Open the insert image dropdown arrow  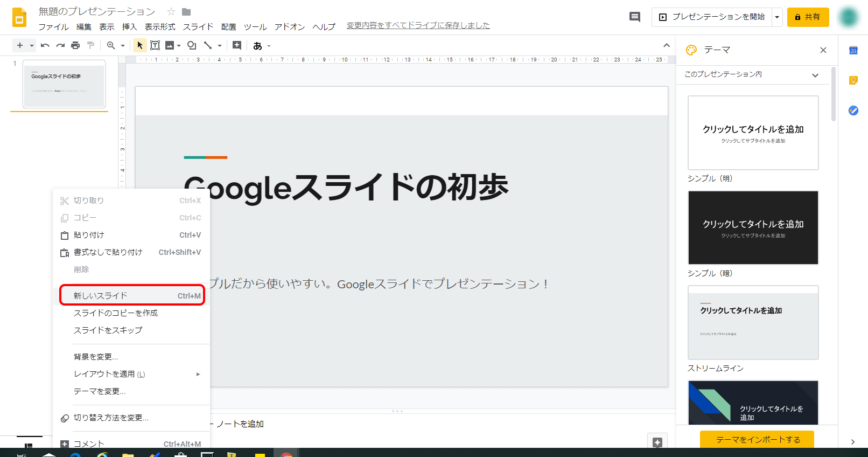[x=179, y=46]
